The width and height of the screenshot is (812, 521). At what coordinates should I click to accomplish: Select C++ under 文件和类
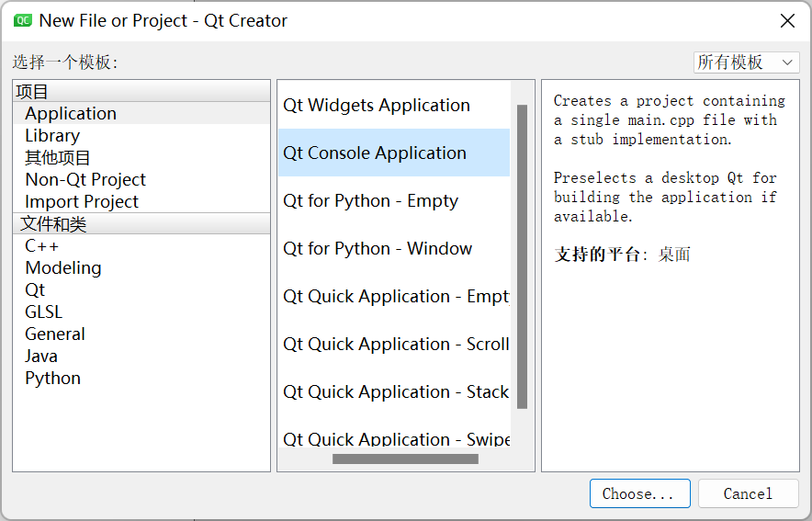141,246
